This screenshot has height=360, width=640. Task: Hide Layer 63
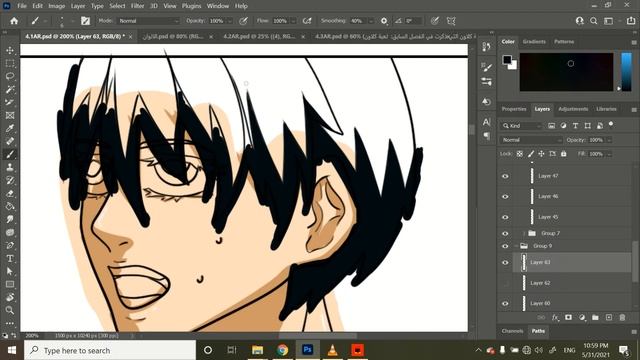pos(505,263)
